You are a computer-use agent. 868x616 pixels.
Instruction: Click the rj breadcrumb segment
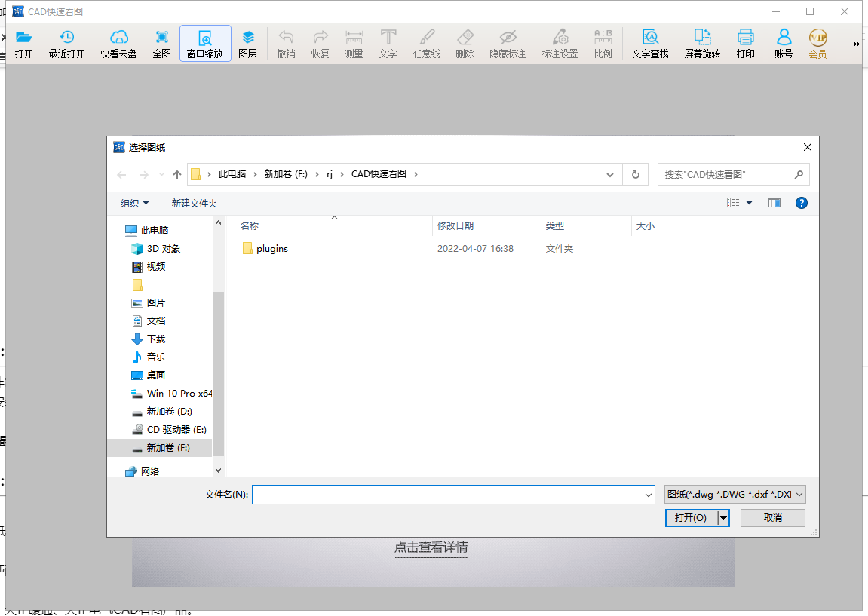330,174
